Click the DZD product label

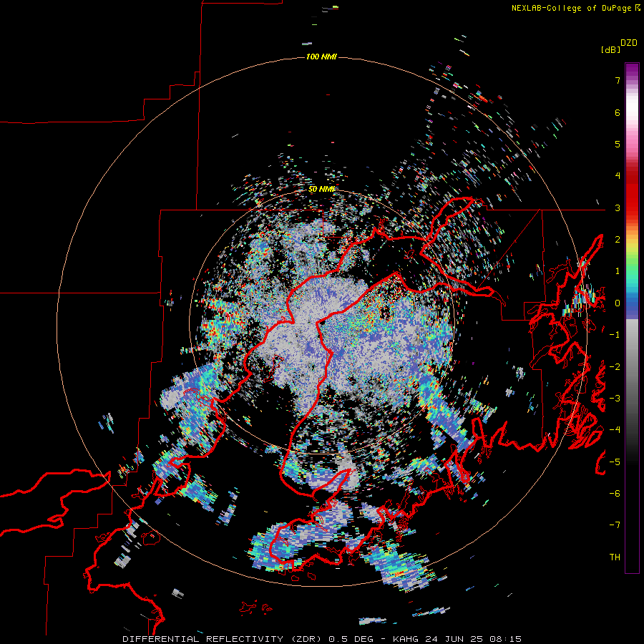629,43
